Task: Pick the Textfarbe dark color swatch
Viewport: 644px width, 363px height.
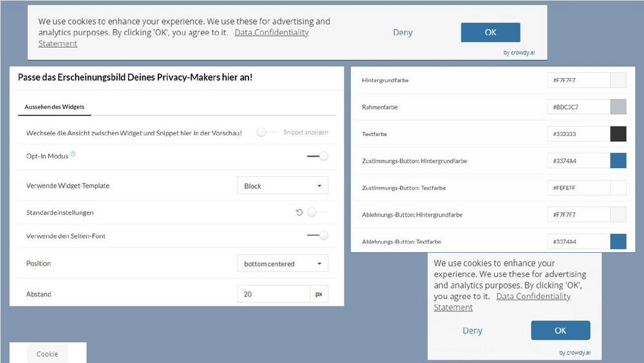Action: [618, 134]
